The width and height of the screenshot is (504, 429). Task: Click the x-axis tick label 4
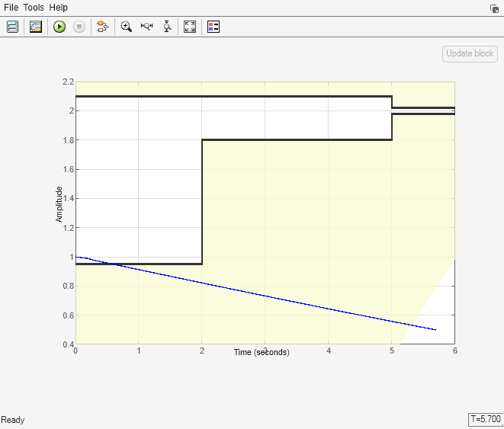coord(329,351)
